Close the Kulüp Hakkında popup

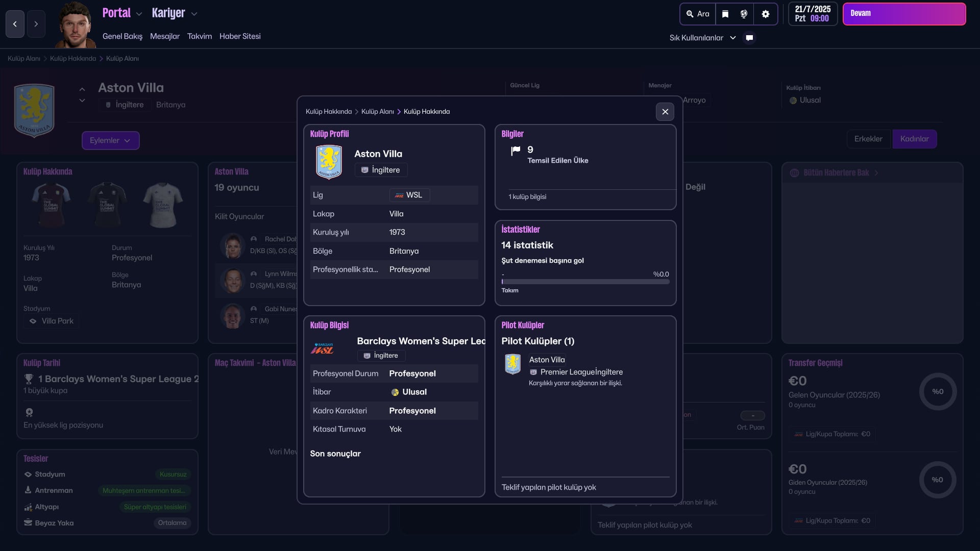[665, 112]
